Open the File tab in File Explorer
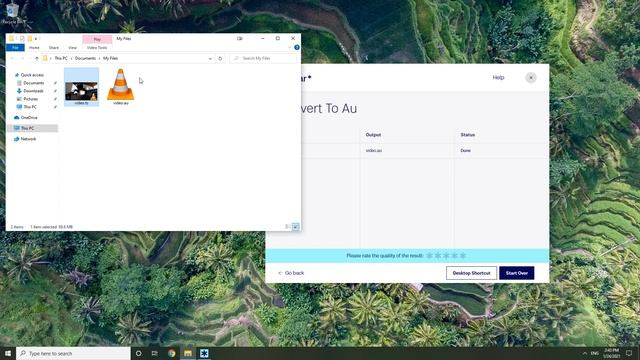The height and width of the screenshot is (360, 640). (15, 48)
